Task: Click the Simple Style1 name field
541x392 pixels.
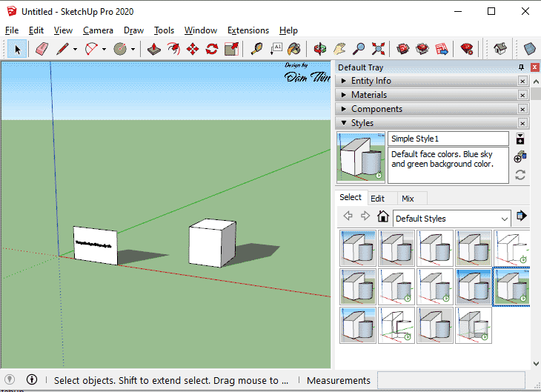Action: [448, 139]
